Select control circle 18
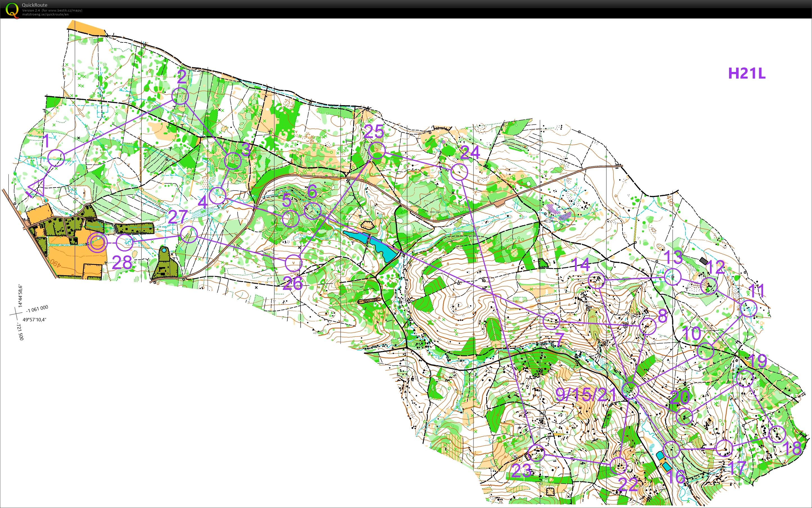 (777, 434)
